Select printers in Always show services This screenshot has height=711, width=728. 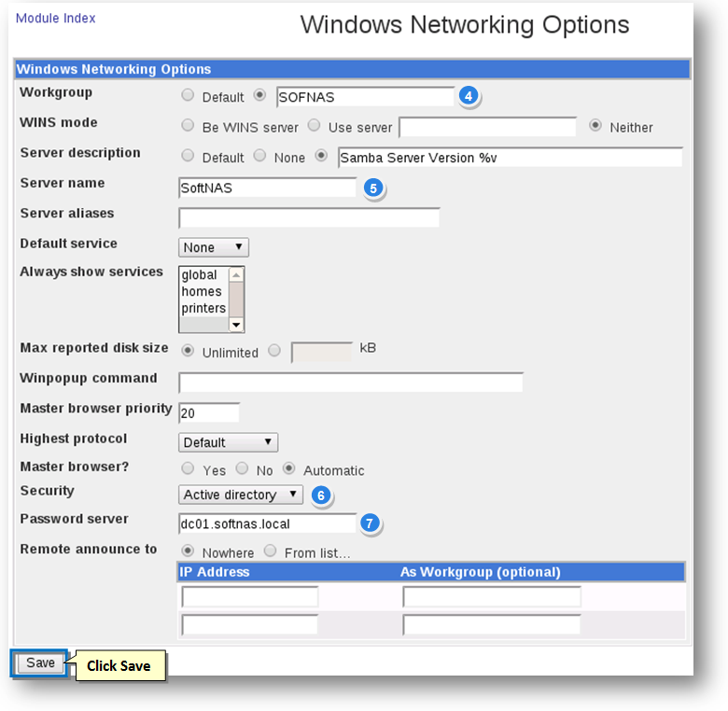pos(203,308)
